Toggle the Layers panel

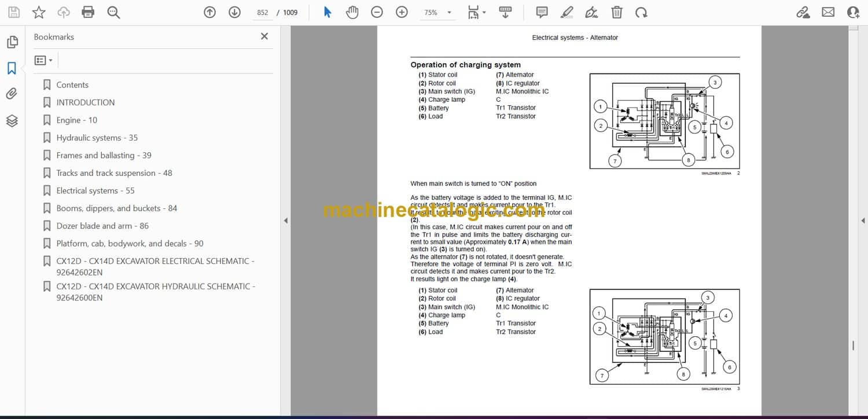coord(12,120)
